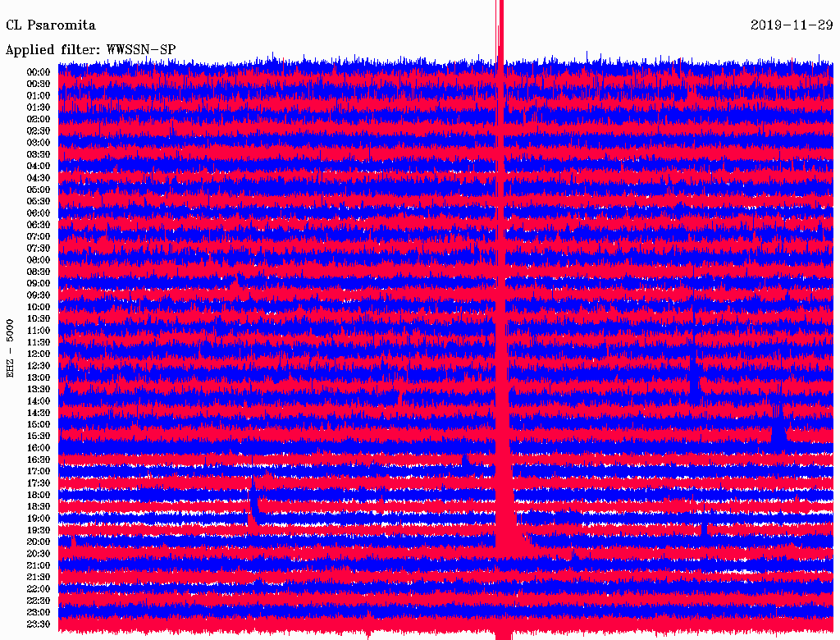Click the 08:00 time label
This screenshot has width=840, height=640.
39,260
